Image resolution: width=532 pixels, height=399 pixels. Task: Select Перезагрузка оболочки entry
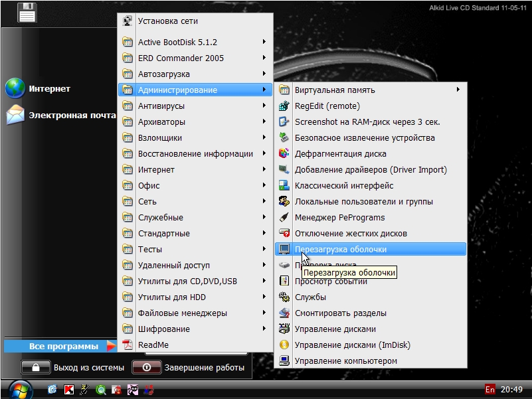[371, 250]
